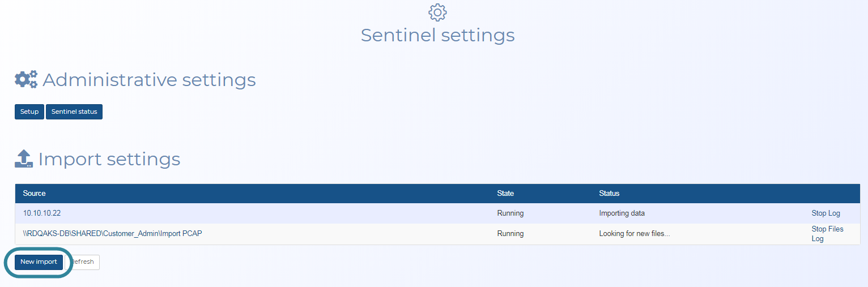Stop the Import PCAP folder import
The image size is (868, 287).
(819, 229)
